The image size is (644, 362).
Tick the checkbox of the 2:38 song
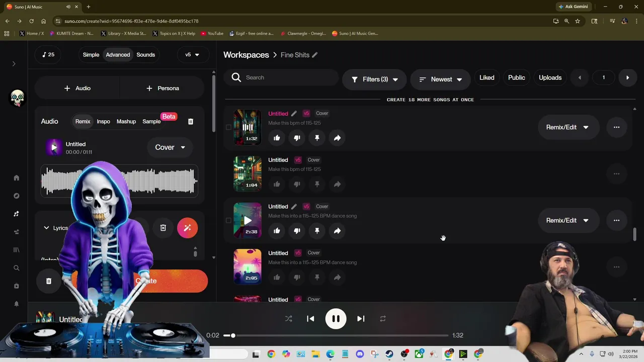tap(228, 220)
